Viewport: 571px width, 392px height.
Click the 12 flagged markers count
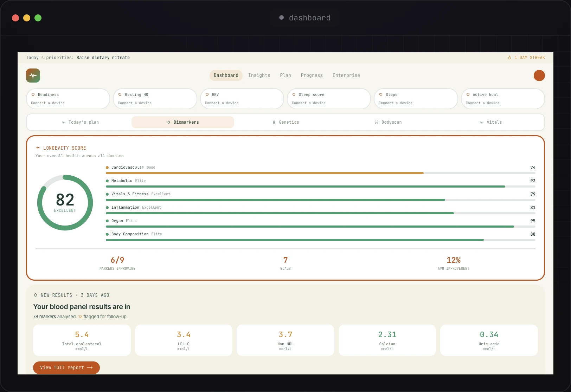[80, 316]
